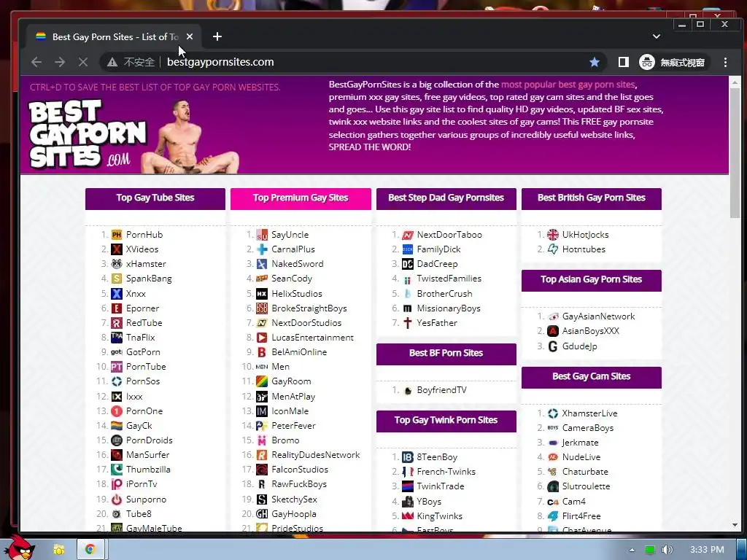This screenshot has height=560, width=747.
Task: Stop loading the page
Action: pos(83,62)
